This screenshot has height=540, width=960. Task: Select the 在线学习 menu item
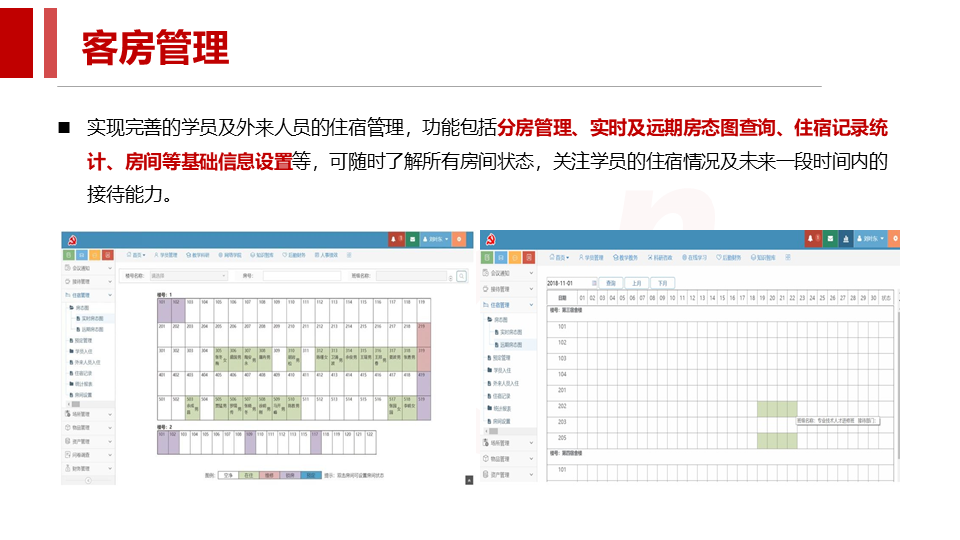point(697,257)
